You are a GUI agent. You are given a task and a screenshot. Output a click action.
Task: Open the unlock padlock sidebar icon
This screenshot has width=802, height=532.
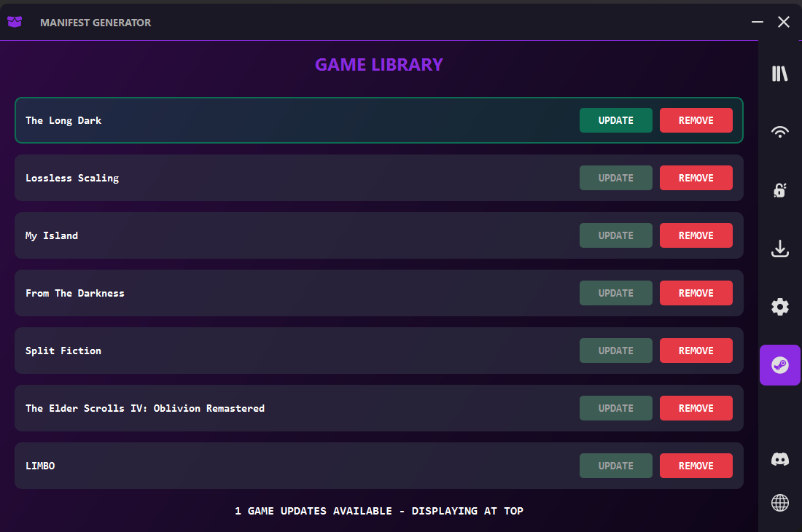tap(779, 190)
